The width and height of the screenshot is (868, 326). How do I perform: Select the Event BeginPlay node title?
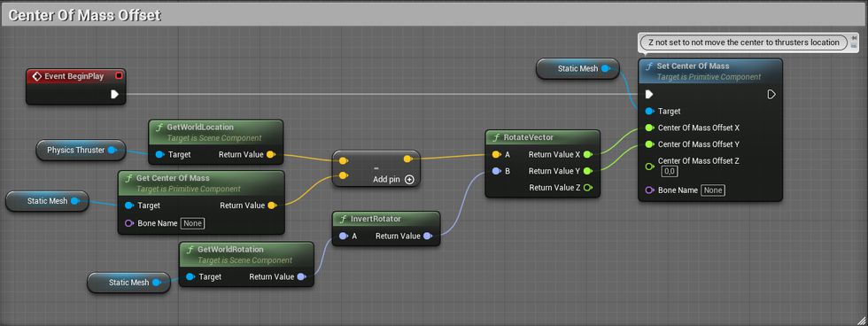(x=74, y=76)
